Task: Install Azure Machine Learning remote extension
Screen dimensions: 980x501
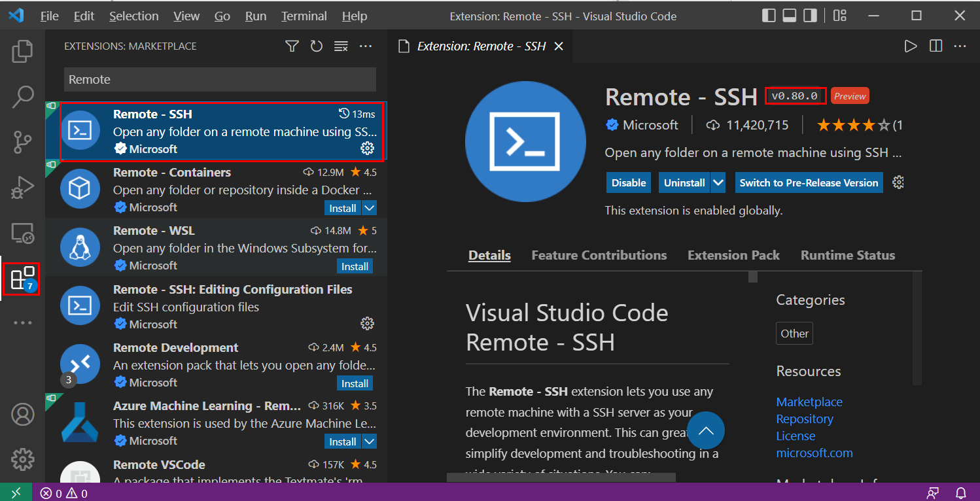Action: [343, 441]
